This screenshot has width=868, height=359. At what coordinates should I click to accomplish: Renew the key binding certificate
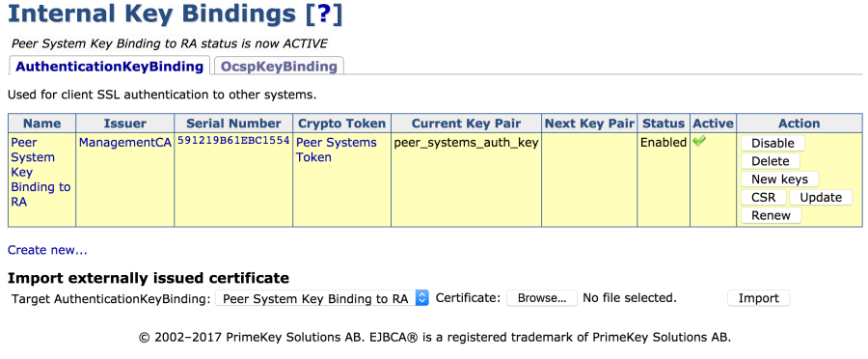pos(771,215)
